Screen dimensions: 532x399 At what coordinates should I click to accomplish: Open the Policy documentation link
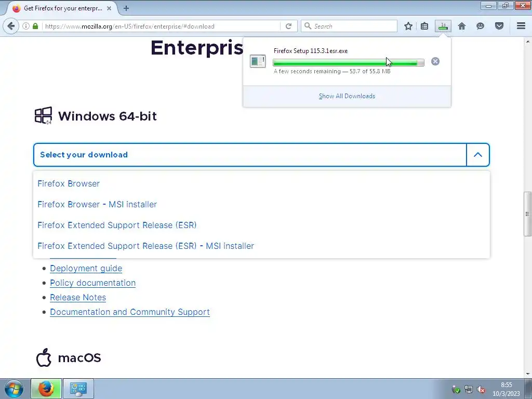[92, 283]
